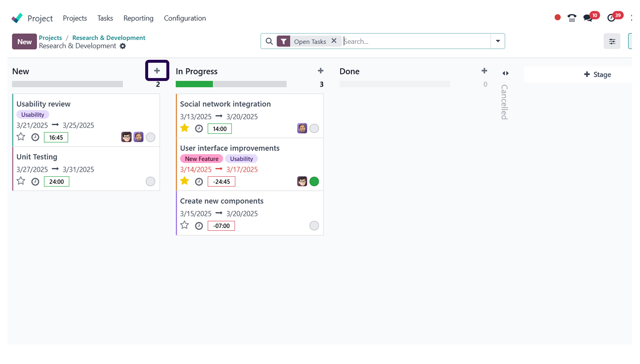The height and width of the screenshot is (364, 640).
Task: Click the Projects breadcrumb link
Action: coord(50,38)
